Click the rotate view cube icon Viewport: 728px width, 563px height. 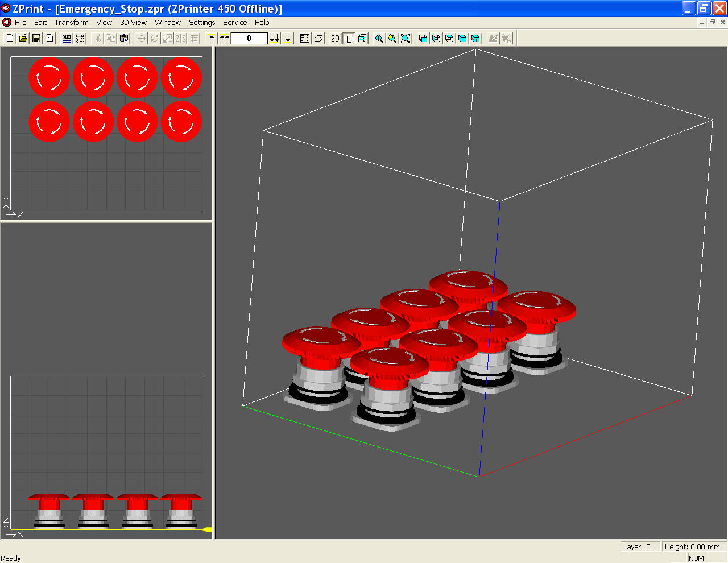pos(476,38)
